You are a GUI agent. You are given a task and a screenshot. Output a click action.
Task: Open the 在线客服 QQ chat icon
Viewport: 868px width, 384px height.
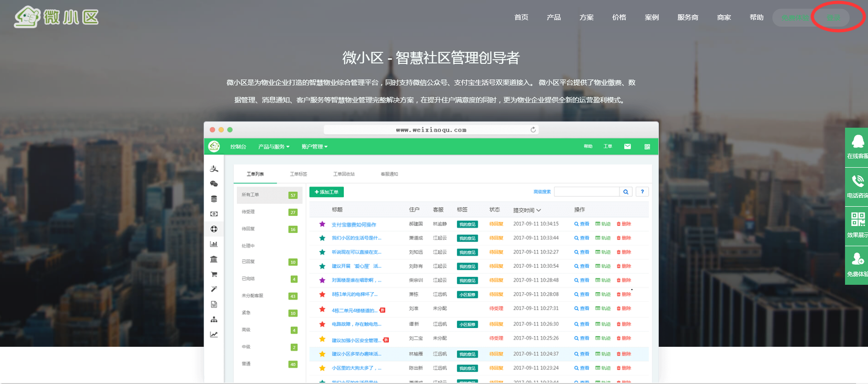(x=857, y=141)
